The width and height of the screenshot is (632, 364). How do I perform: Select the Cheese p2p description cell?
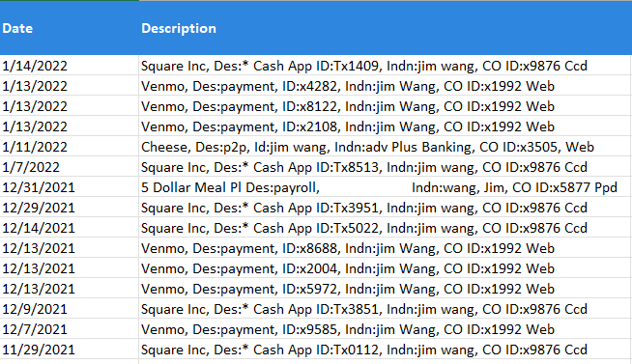385,146
